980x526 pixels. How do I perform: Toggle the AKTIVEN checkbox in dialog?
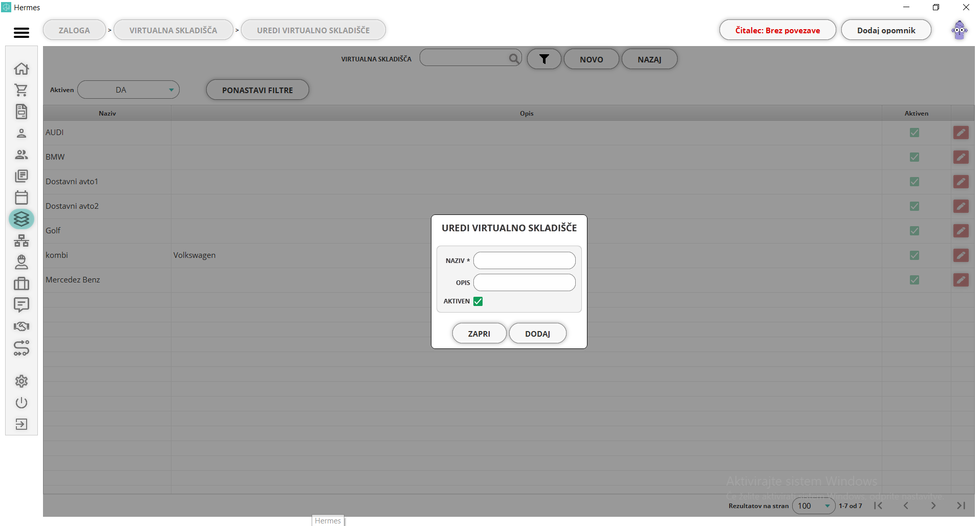coord(478,301)
